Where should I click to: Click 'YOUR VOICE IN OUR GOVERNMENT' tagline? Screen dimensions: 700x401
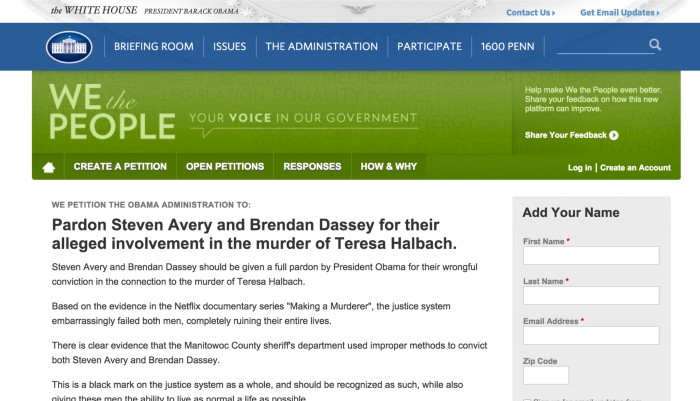(x=303, y=118)
